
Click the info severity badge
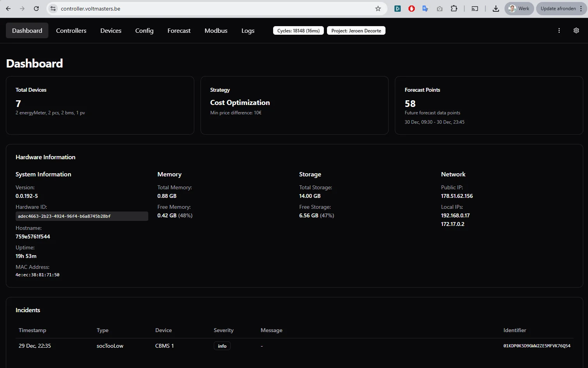(x=222, y=346)
